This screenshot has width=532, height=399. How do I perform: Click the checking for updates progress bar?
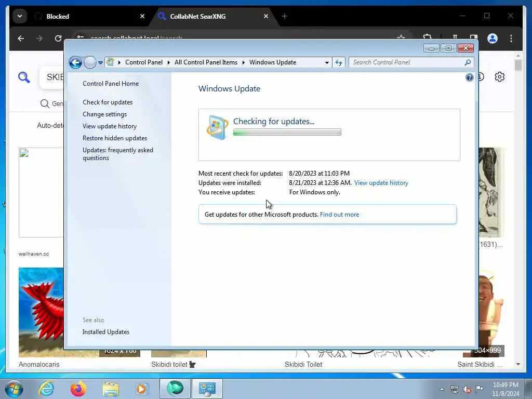tap(287, 132)
